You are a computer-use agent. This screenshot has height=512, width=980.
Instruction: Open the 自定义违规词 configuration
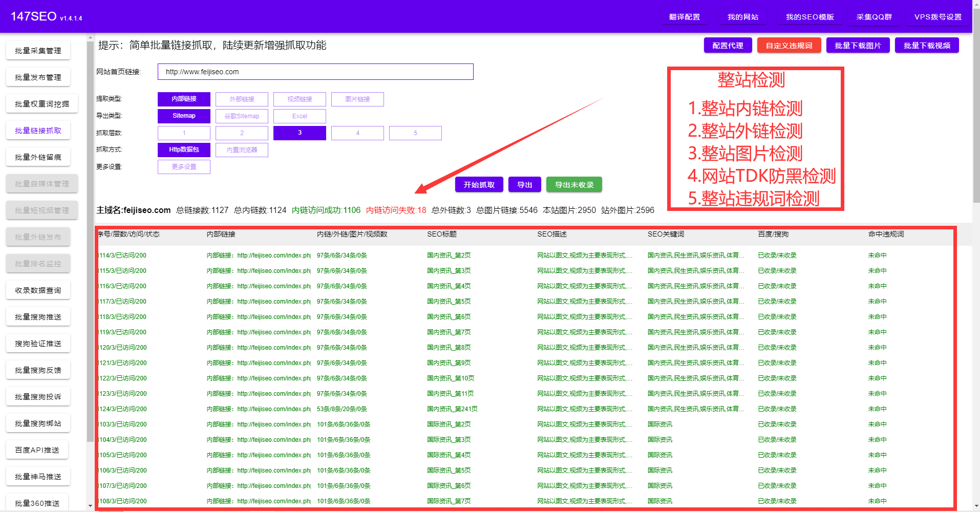(x=789, y=45)
